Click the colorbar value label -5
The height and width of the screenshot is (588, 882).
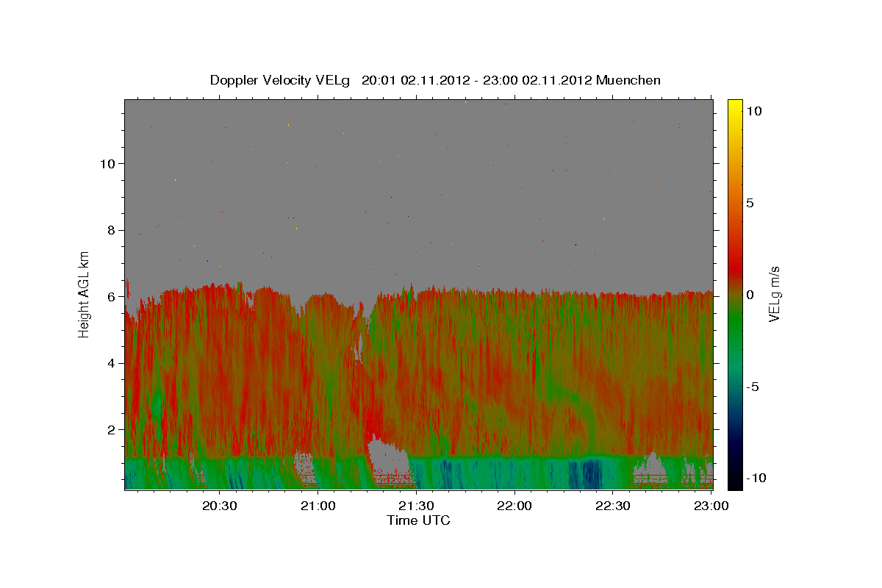[x=753, y=387]
